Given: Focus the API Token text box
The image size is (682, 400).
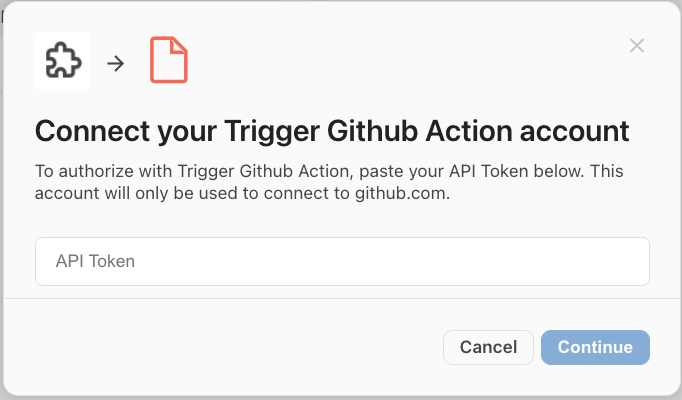Looking at the screenshot, I should 342,261.
